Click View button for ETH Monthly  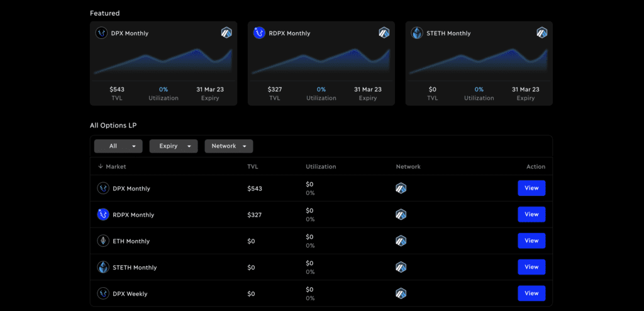[x=531, y=241]
